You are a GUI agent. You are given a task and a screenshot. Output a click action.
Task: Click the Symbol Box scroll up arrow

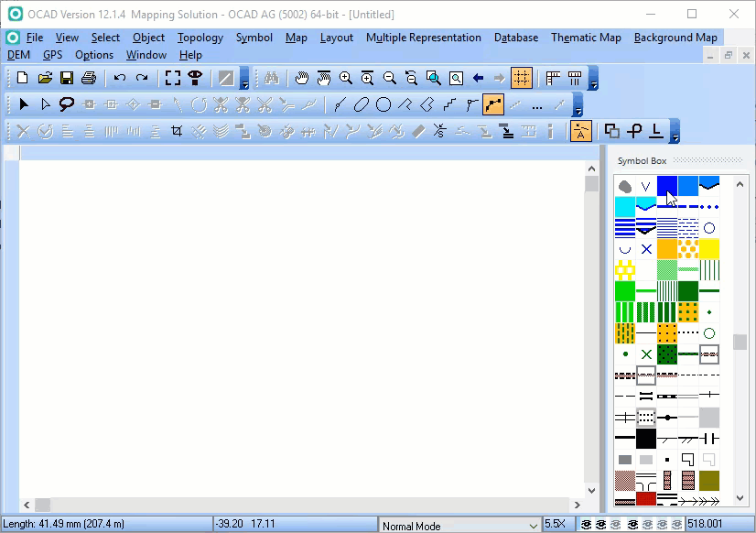pyautogui.click(x=740, y=184)
